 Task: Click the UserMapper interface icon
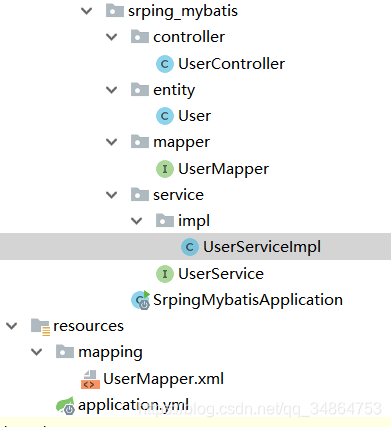pyautogui.click(x=165, y=169)
